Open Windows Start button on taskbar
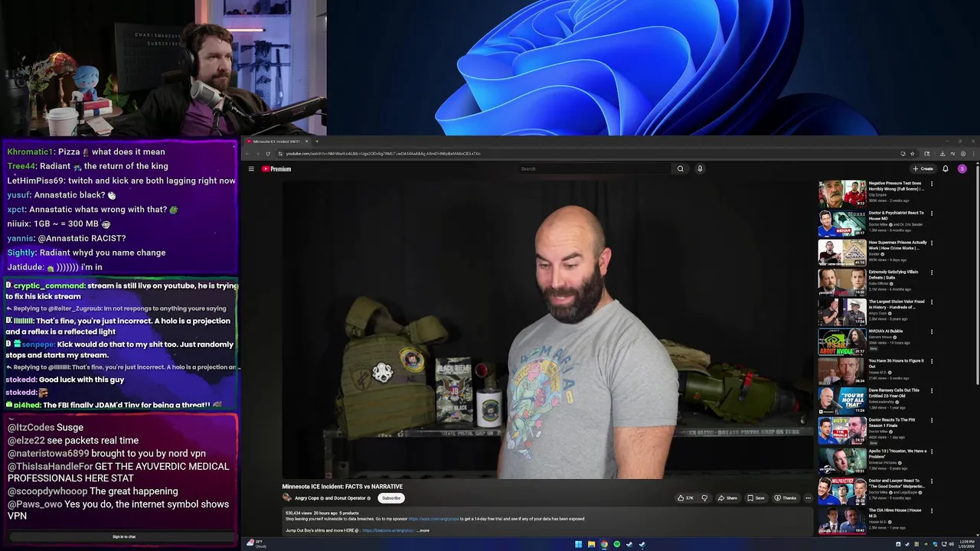Screen dimensions: 980x551 [x=578, y=544]
